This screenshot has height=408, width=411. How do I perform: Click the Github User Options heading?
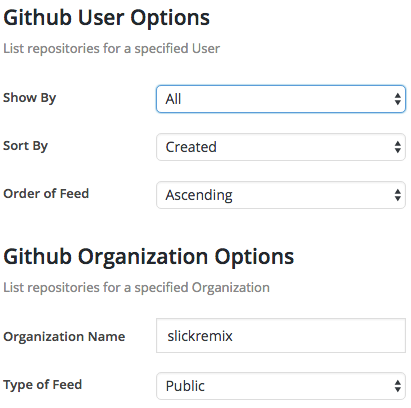tap(106, 18)
